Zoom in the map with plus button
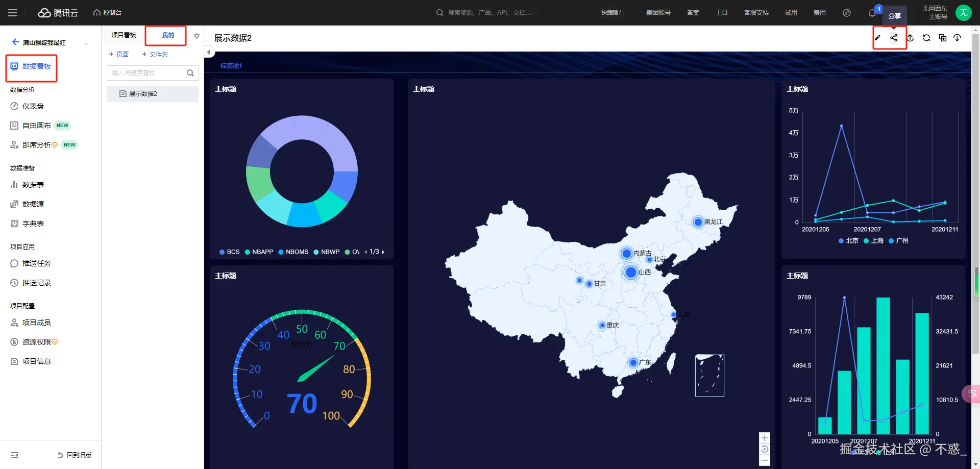Screen dimensions: 980x469 [x=765, y=438]
